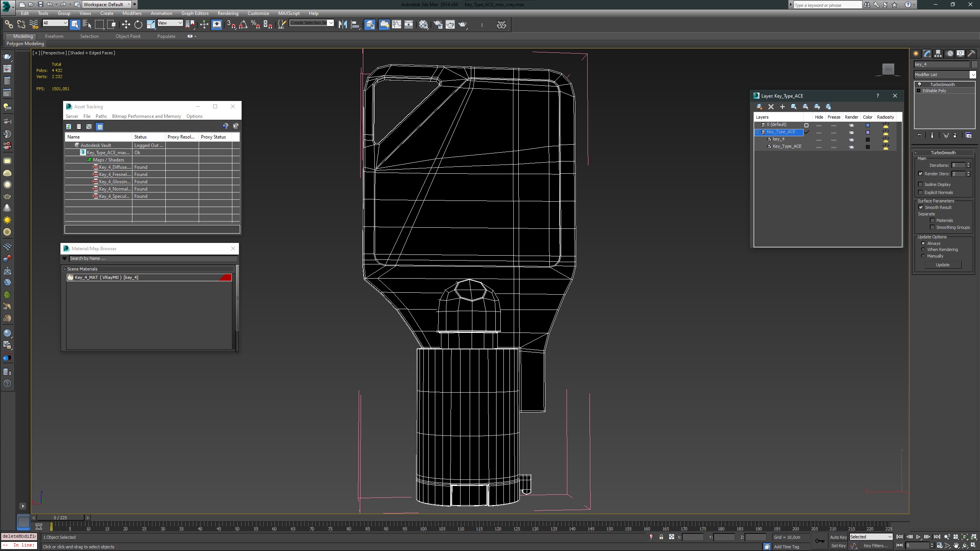Switch to the Freeform ribbon tab

pyautogui.click(x=54, y=36)
